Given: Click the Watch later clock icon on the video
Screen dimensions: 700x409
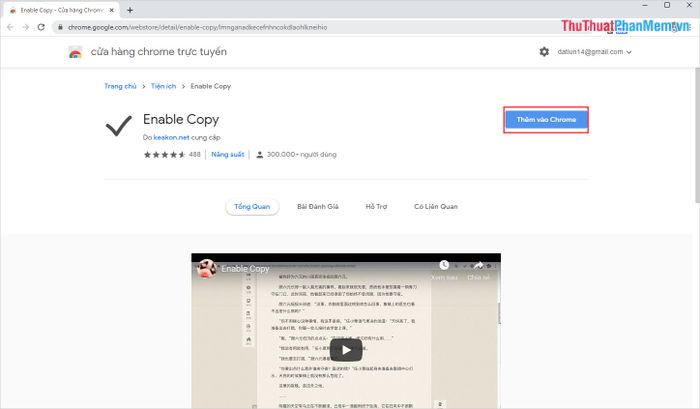Looking at the screenshot, I should tap(444, 265).
